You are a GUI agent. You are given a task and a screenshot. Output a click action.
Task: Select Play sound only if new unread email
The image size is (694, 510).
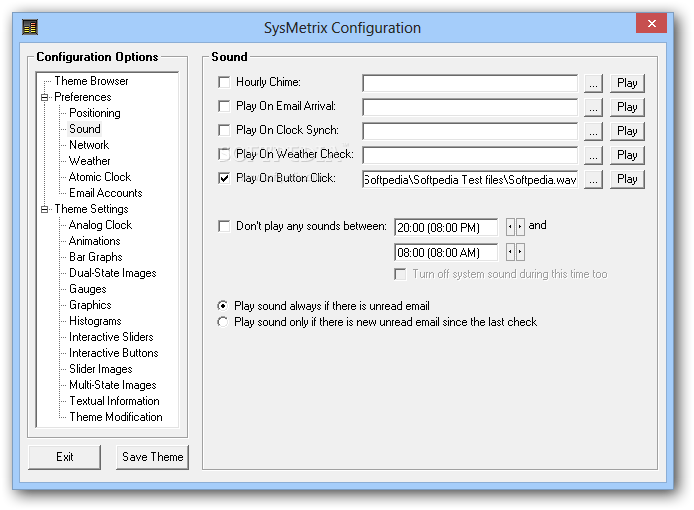click(x=223, y=322)
